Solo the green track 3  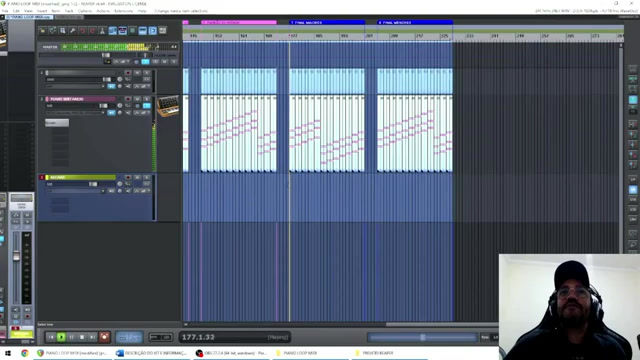147,178
